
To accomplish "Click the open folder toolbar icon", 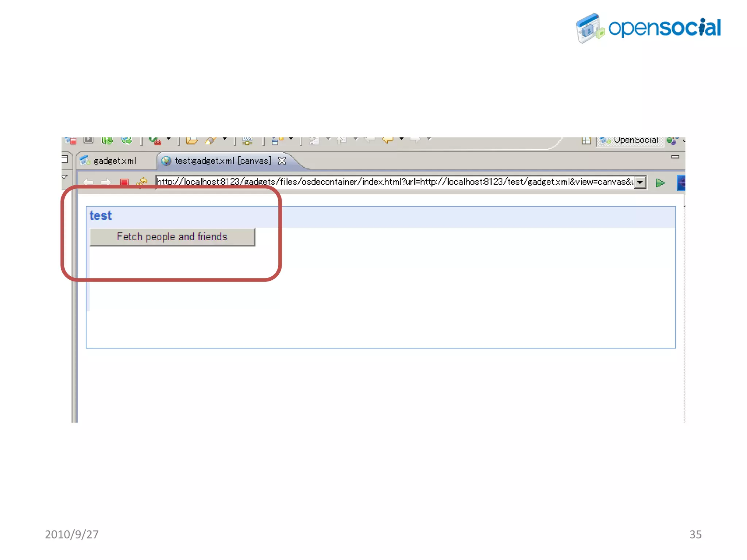I will [x=191, y=140].
